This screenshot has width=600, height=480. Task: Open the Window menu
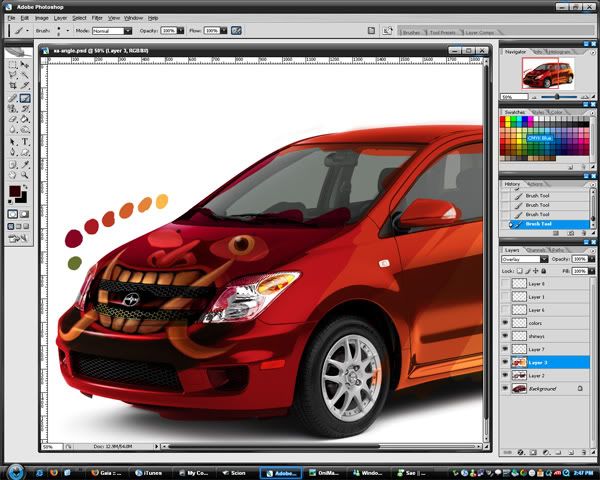(133, 18)
